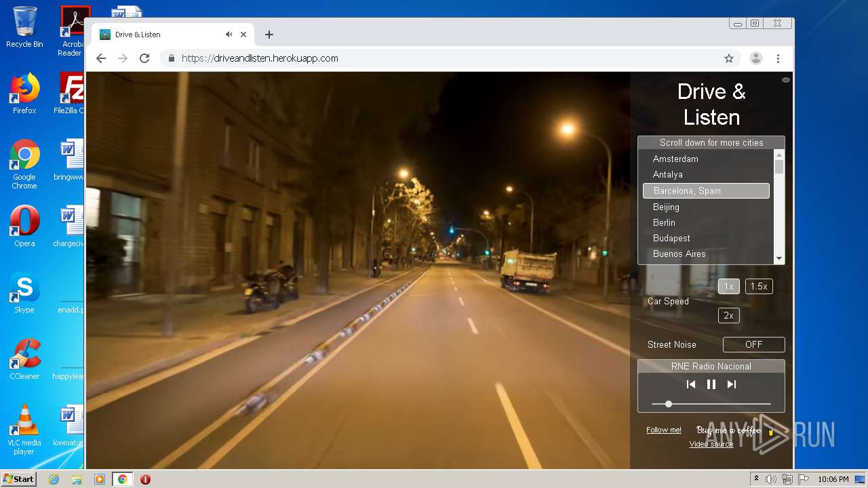Select the Drive & Listen tab

point(173,35)
